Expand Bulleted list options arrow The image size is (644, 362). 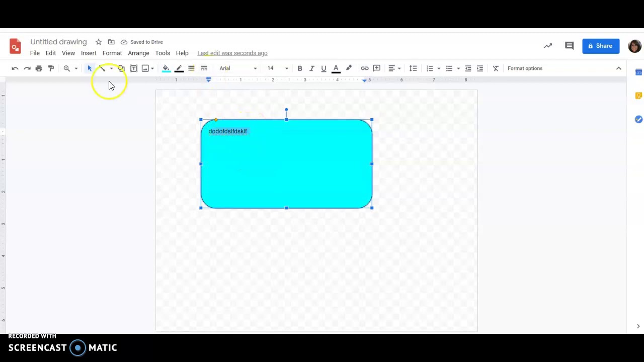[x=458, y=68]
